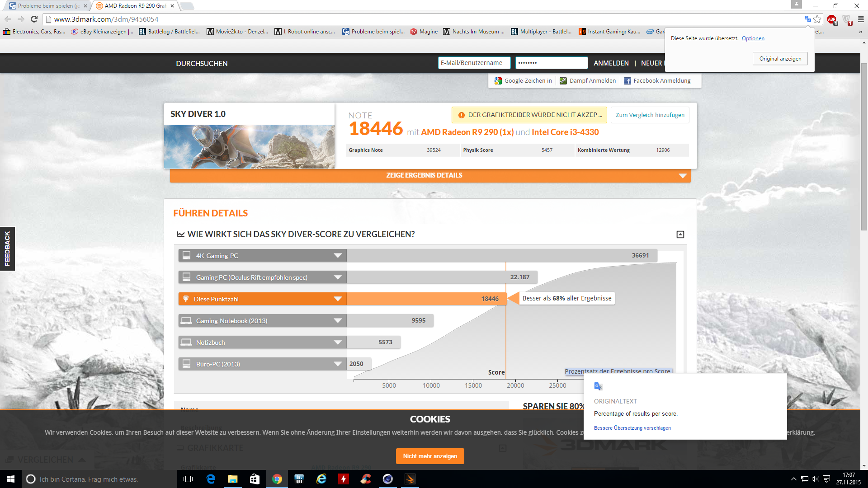Screen dimensions: 868x488
Task: Sign in with Steam (Dampf Anmelden)
Action: coord(588,81)
